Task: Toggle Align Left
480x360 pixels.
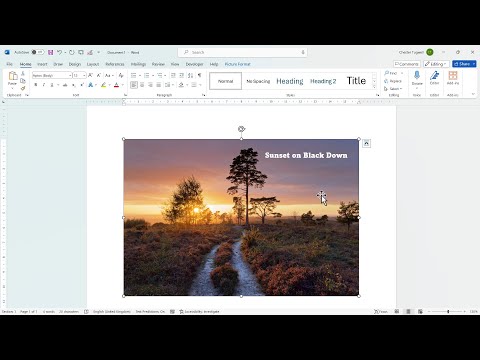Action: click(134, 85)
